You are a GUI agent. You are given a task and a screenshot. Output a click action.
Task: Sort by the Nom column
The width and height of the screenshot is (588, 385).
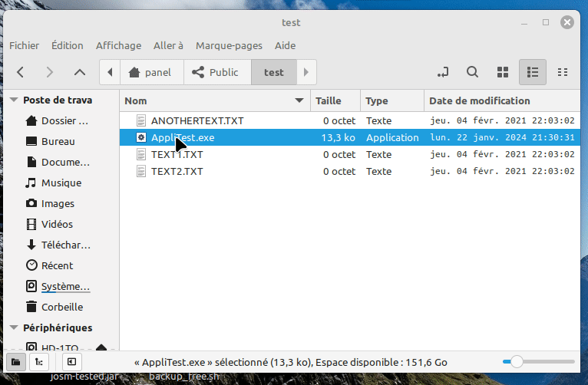point(215,100)
